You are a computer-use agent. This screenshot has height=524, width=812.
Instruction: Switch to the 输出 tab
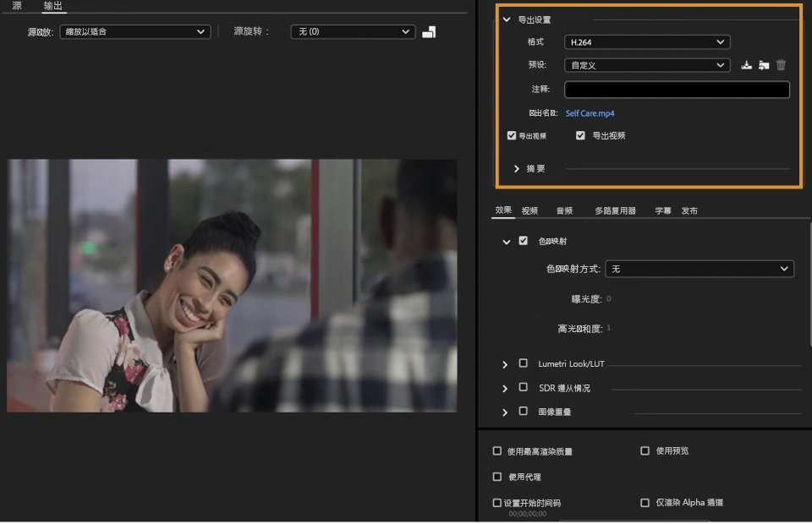[52, 6]
